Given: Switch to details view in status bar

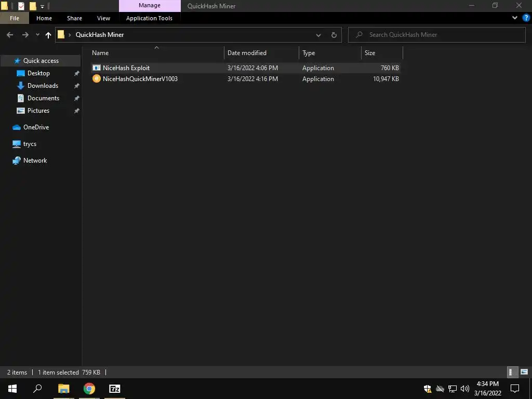Looking at the screenshot, I should [x=512, y=372].
